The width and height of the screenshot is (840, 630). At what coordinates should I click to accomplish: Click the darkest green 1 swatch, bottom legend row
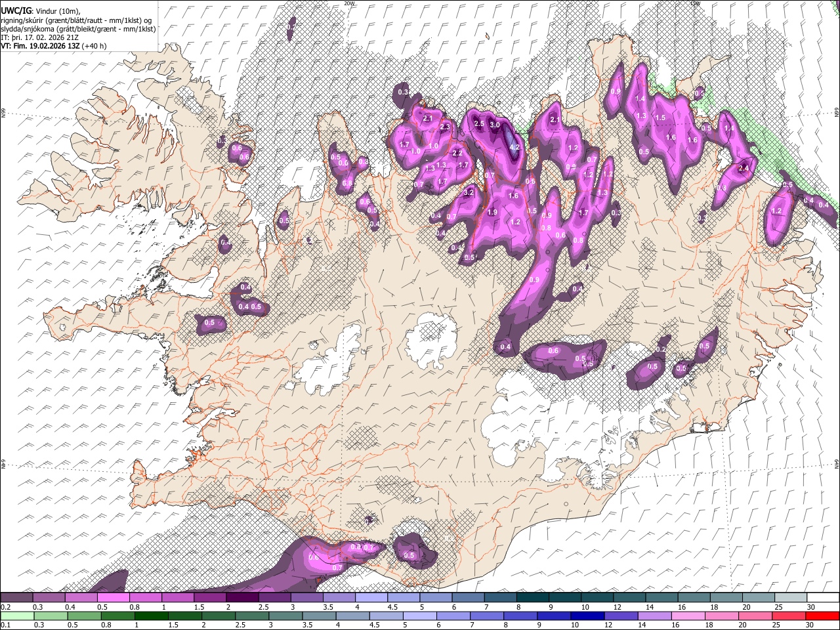[151, 616]
